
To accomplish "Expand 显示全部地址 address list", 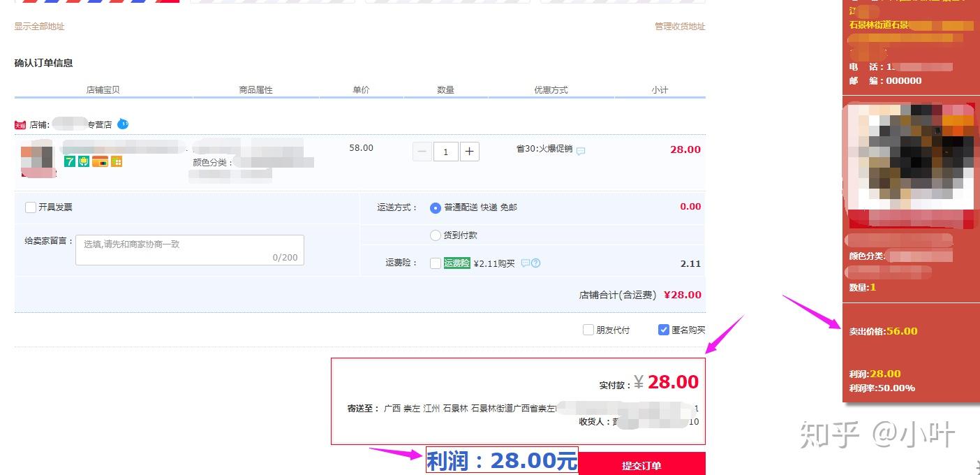I will (x=40, y=27).
